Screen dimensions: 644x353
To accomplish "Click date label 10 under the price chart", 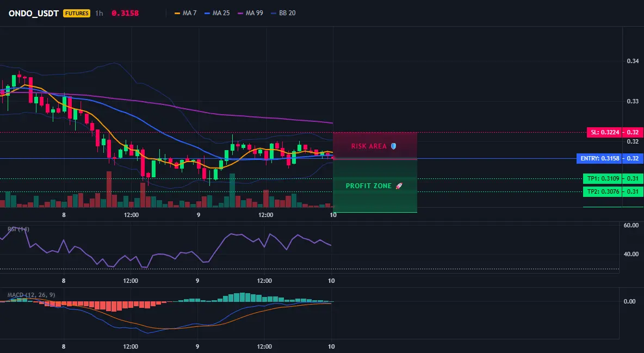I will (x=333, y=215).
